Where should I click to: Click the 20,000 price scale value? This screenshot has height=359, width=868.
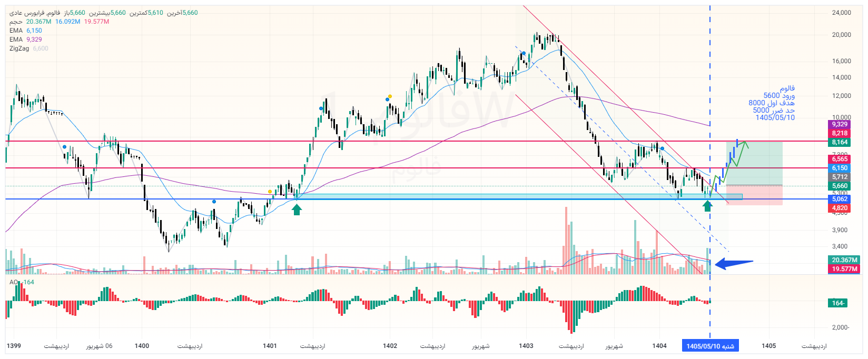(x=841, y=35)
